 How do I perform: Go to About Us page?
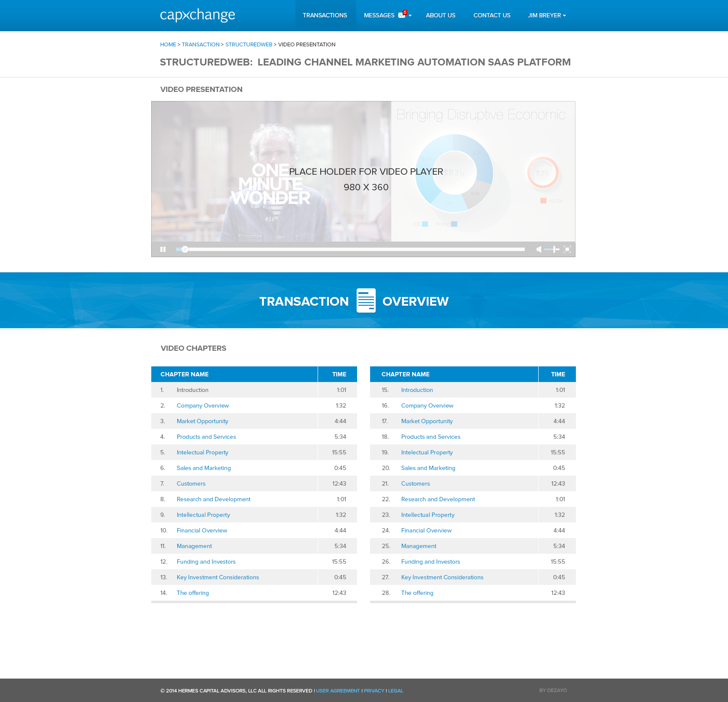click(441, 15)
